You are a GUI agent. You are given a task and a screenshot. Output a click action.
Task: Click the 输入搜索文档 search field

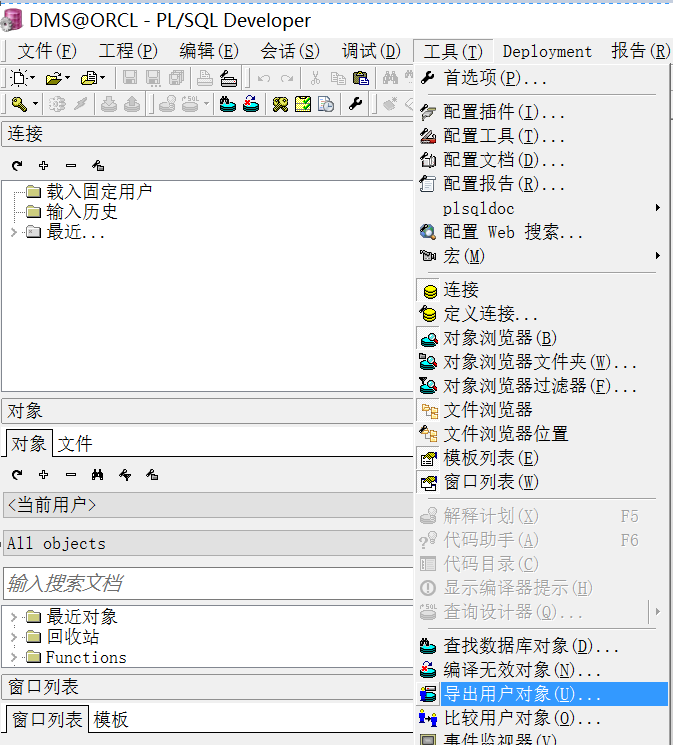pyautogui.click(x=208, y=583)
